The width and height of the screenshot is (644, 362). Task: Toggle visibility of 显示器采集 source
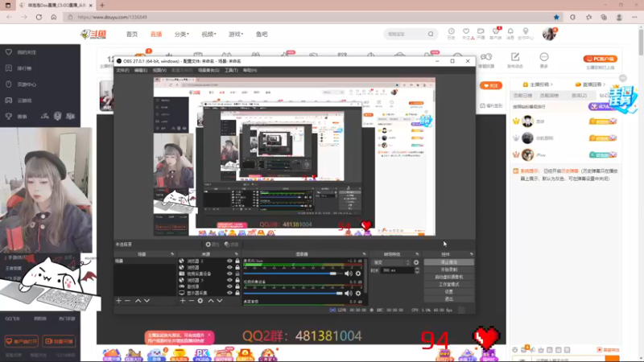tap(229, 293)
